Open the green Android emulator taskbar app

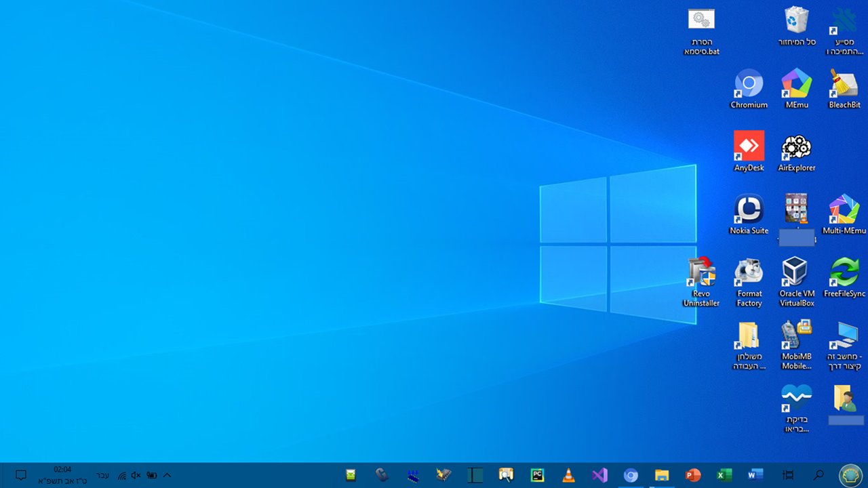point(351,475)
